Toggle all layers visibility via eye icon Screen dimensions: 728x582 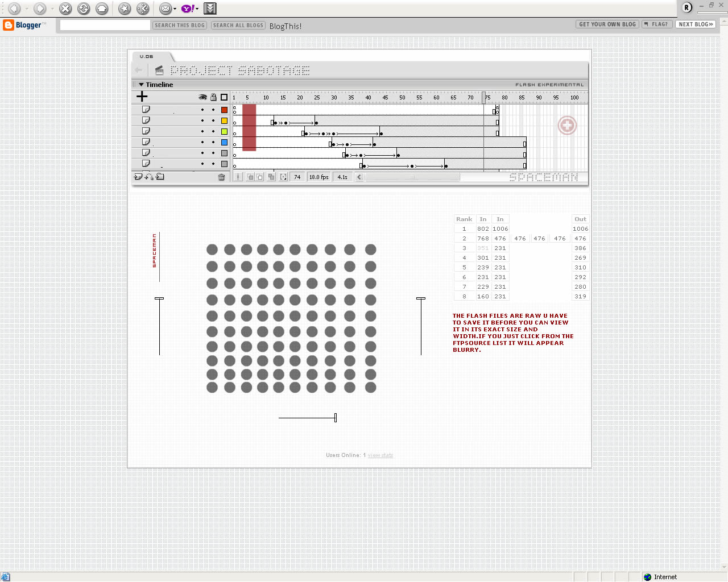pyautogui.click(x=202, y=97)
